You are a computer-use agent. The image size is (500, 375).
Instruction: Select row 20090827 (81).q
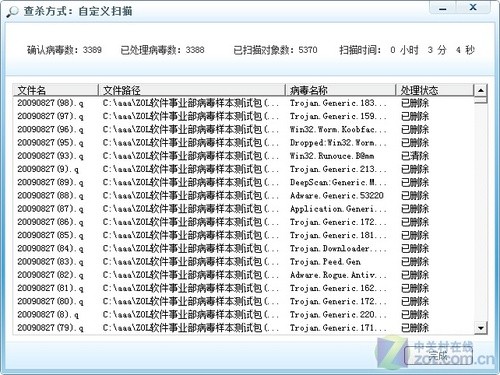click(243, 288)
